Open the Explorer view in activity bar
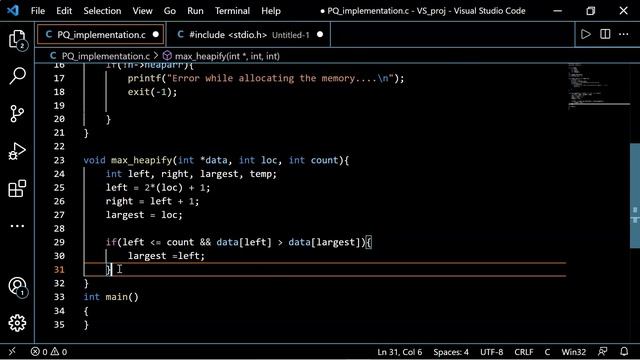640x360 pixels. (17, 40)
